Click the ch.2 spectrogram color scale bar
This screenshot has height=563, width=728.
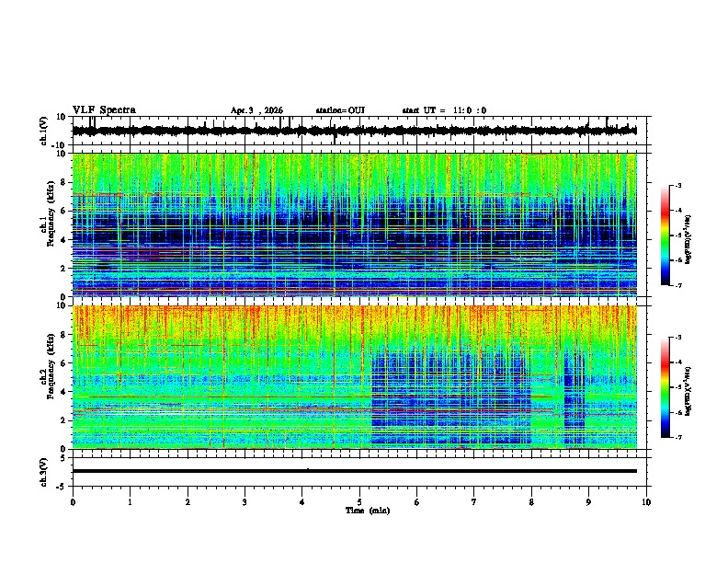[x=665, y=387]
